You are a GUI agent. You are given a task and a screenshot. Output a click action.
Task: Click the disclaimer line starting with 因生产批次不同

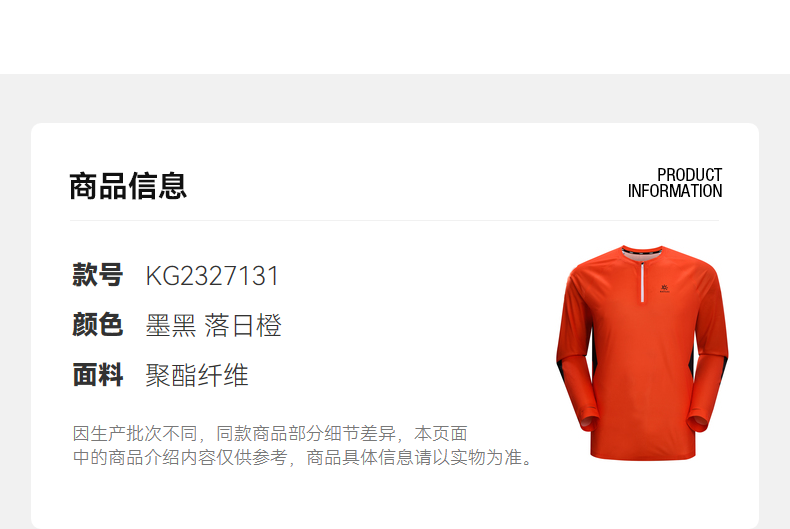[270, 433]
